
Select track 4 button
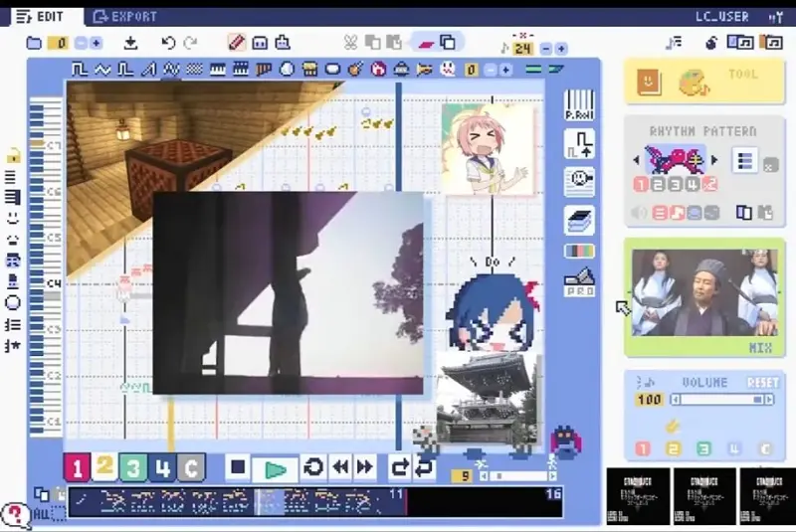(x=162, y=467)
